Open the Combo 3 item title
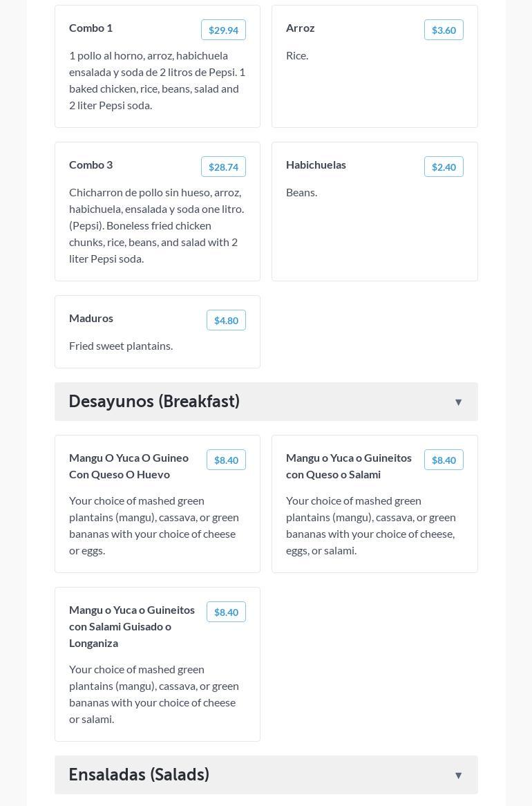The width and height of the screenshot is (532, 806). click(91, 165)
